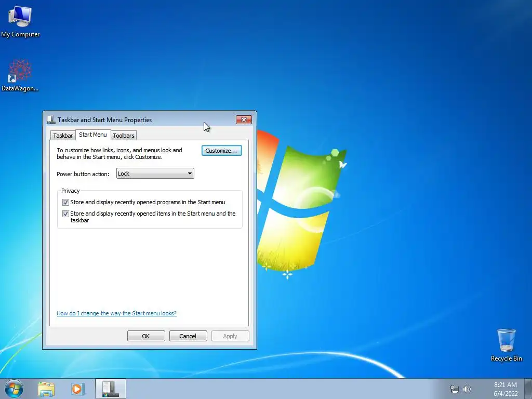Click the Show desktop strip
532x399 pixels.
pyautogui.click(x=528, y=389)
